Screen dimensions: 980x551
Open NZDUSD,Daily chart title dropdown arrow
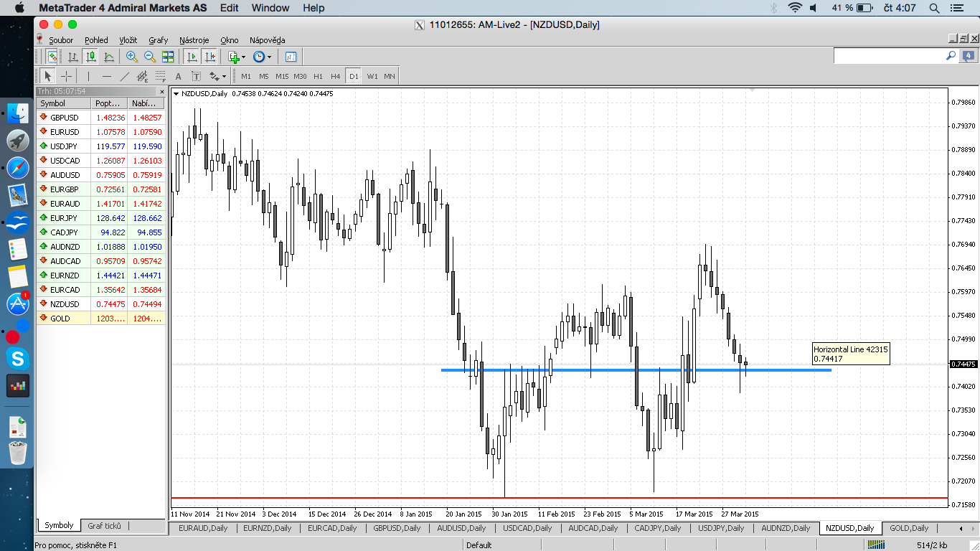pyautogui.click(x=176, y=93)
